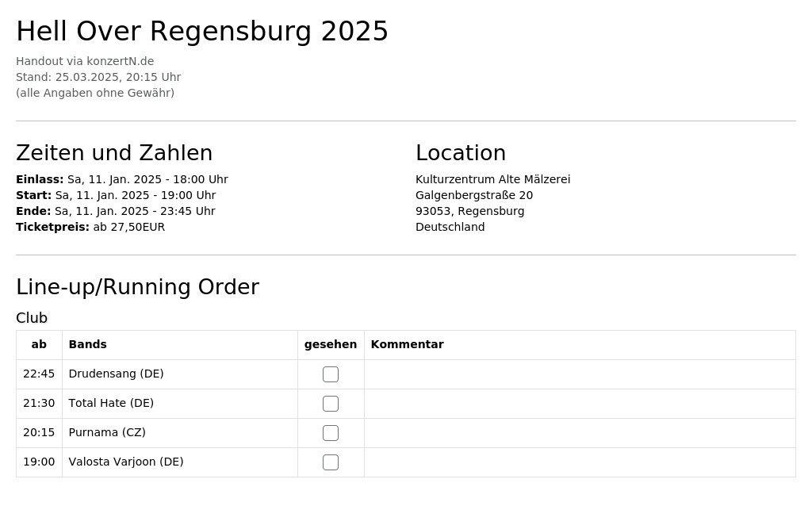This screenshot has width=812, height=506.
Task: Click the Kulturzentrum Alte Mälzerei location name
Action: pyautogui.click(x=492, y=179)
